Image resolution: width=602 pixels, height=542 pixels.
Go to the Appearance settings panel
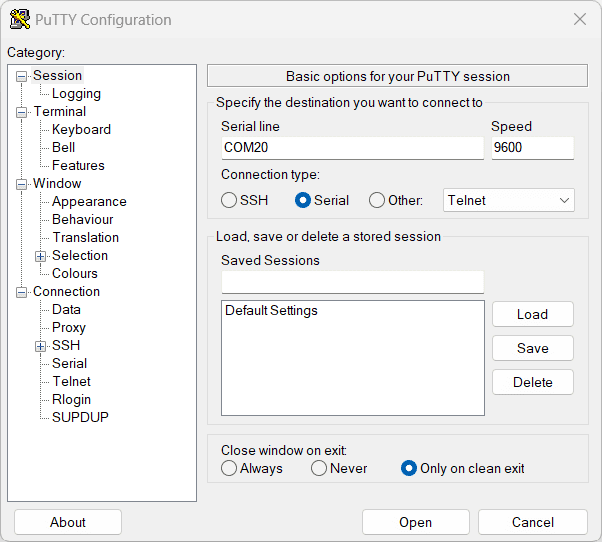(89, 202)
